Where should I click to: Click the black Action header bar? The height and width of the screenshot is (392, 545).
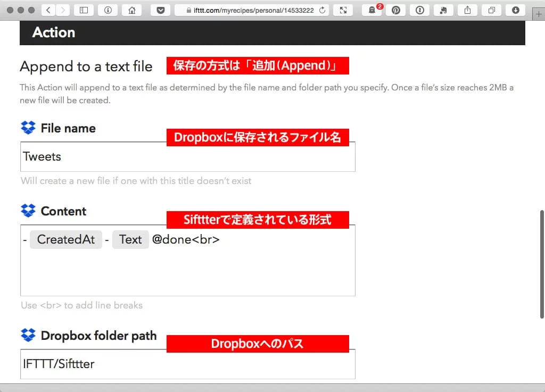coord(272,32)
